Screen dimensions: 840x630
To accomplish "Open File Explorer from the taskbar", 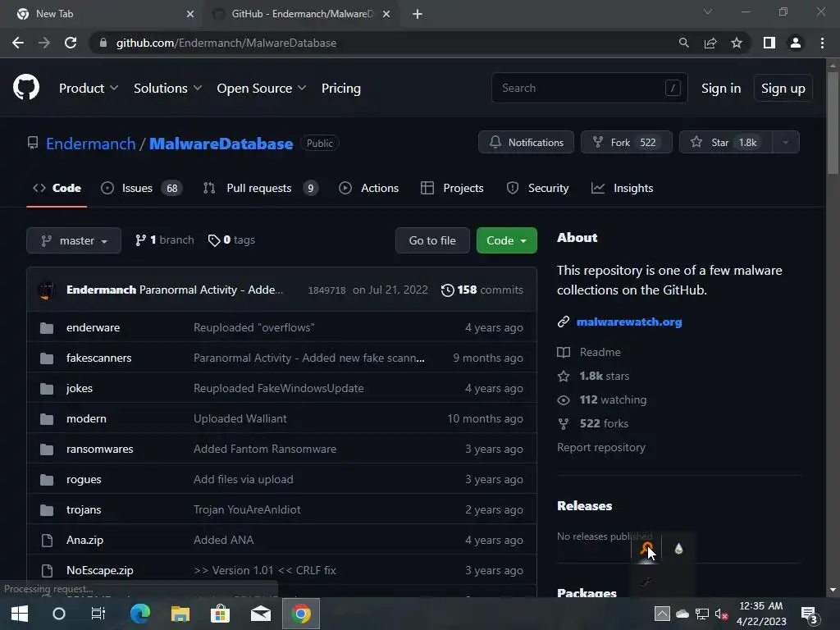I will [180, 614].
